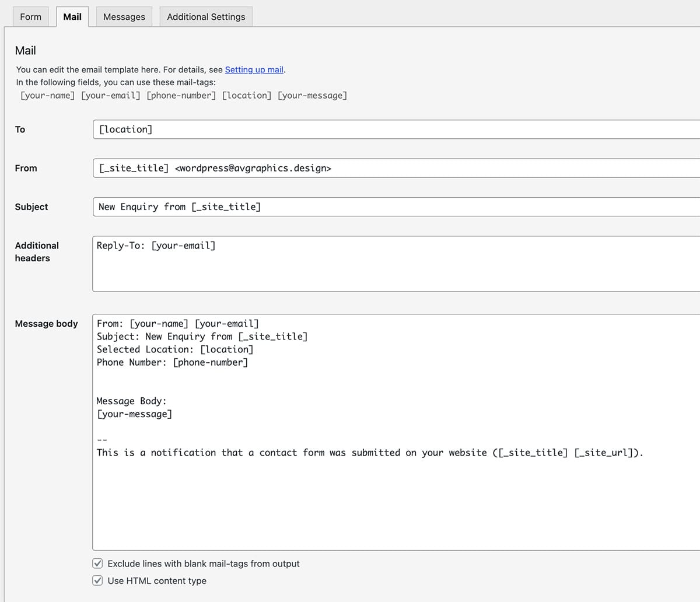The height and width of the screenshot is (602, 700).
Task: Switch to the Form tab
Action: point(30,17)
